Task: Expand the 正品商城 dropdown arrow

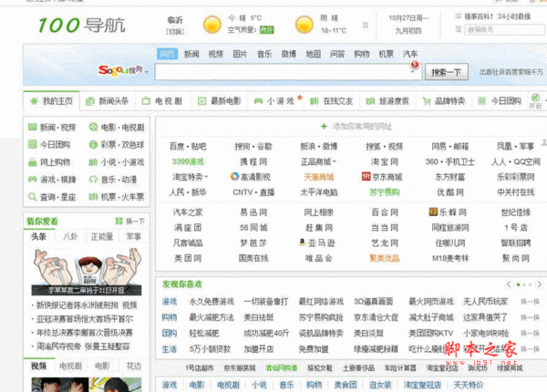Action: [335, 161]
